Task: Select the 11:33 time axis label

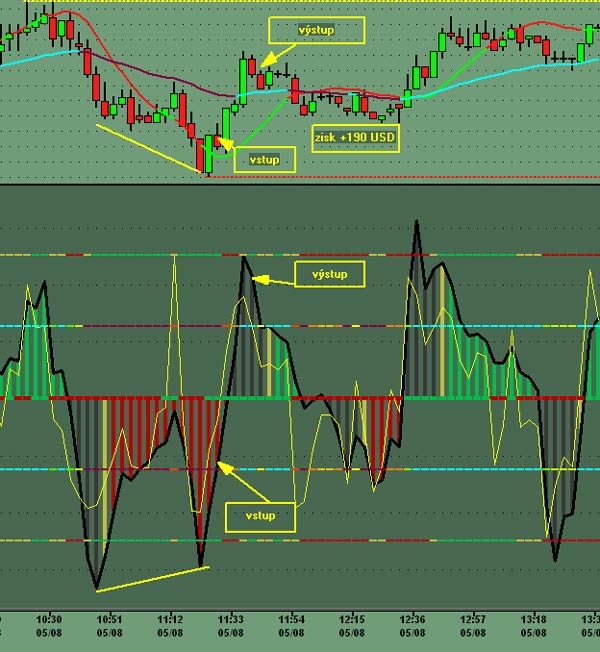Action: [x=231, y=620]
